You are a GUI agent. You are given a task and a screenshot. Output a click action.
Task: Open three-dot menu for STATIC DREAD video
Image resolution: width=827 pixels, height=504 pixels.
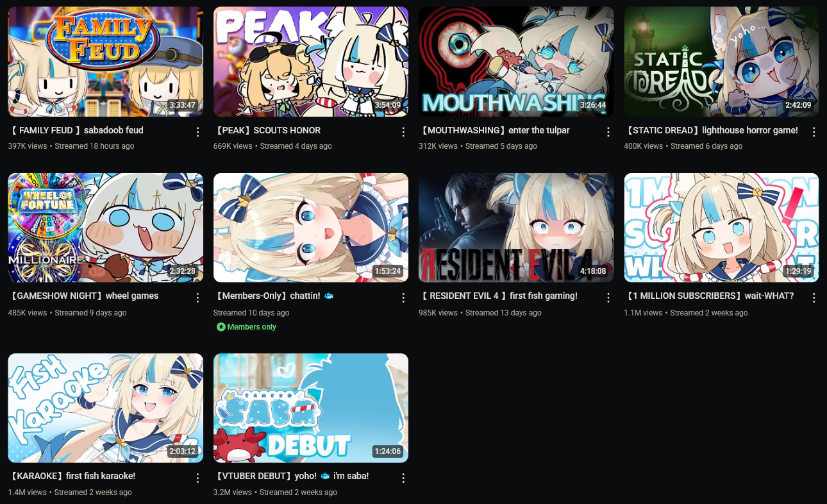coord(814,131)
